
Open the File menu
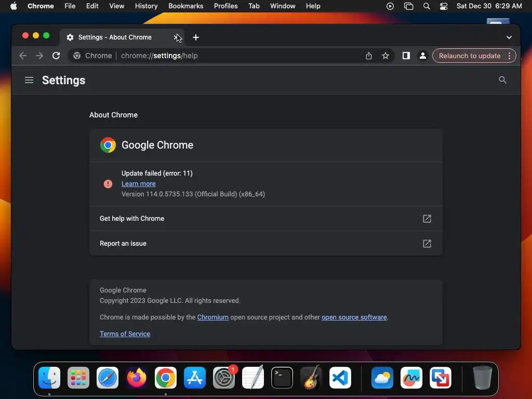pyautogui.click(x=70, y=6)
